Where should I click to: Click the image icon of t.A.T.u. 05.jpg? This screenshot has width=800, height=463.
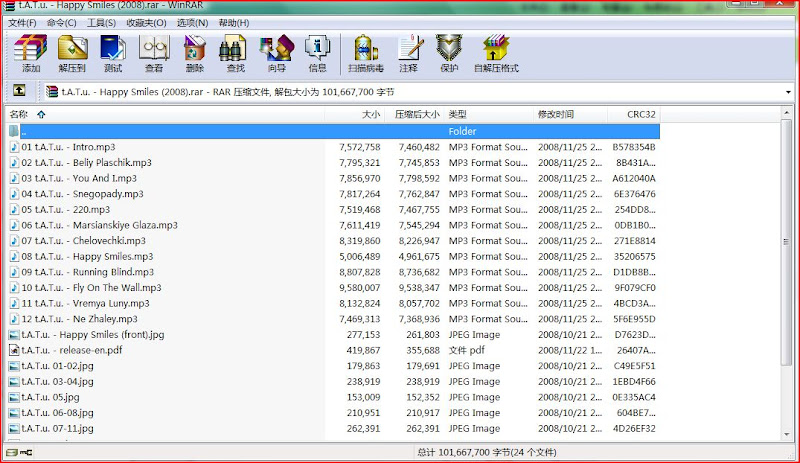[14, 397]
